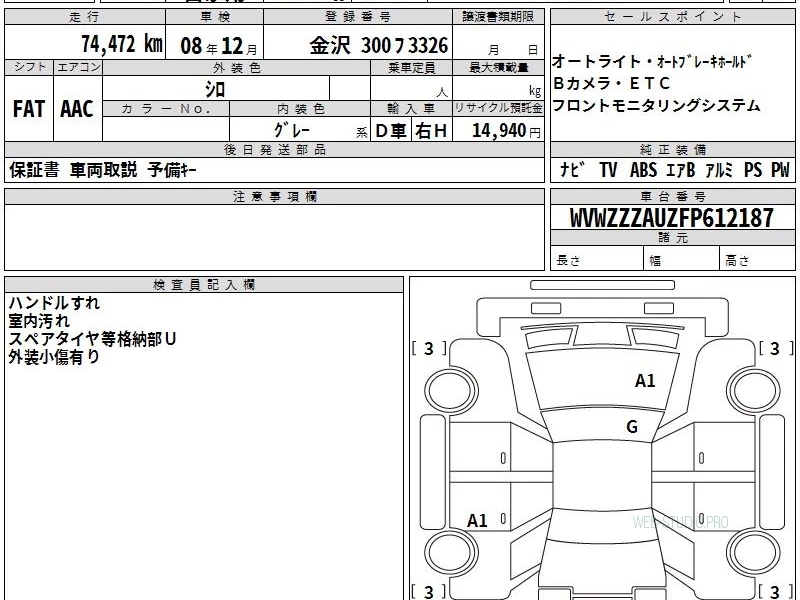The image size is (800, 600).
Task: Click the 最大積載量 header
Action: point(498,68)
